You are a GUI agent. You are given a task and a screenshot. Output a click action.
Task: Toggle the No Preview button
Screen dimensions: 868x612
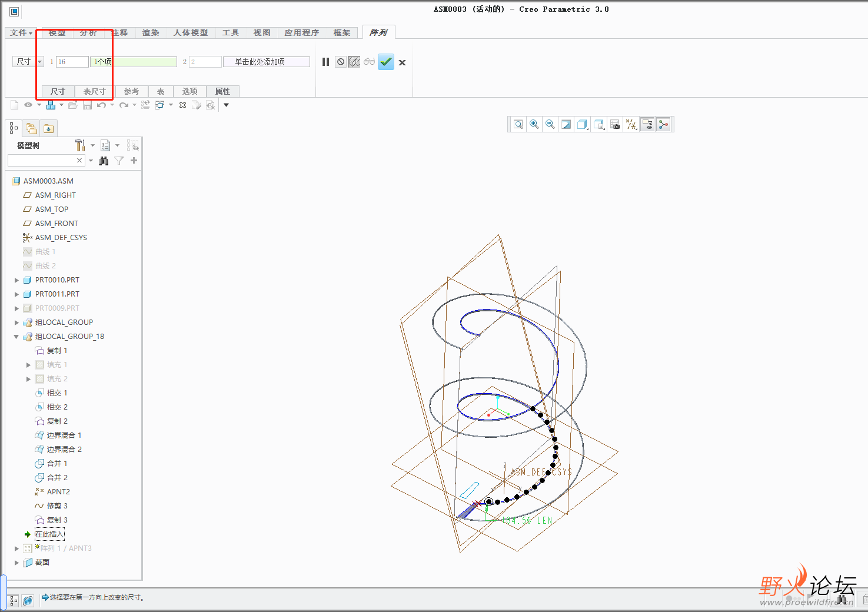341,62
